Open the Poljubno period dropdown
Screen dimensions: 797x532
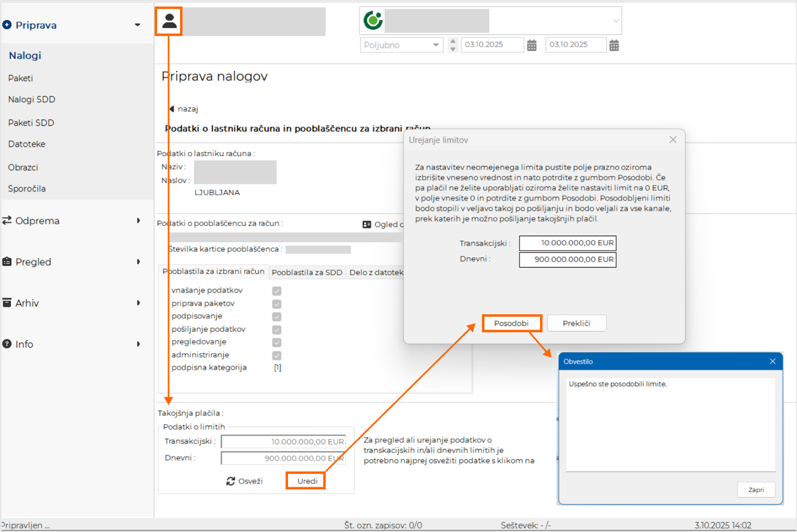click(402, 45)
